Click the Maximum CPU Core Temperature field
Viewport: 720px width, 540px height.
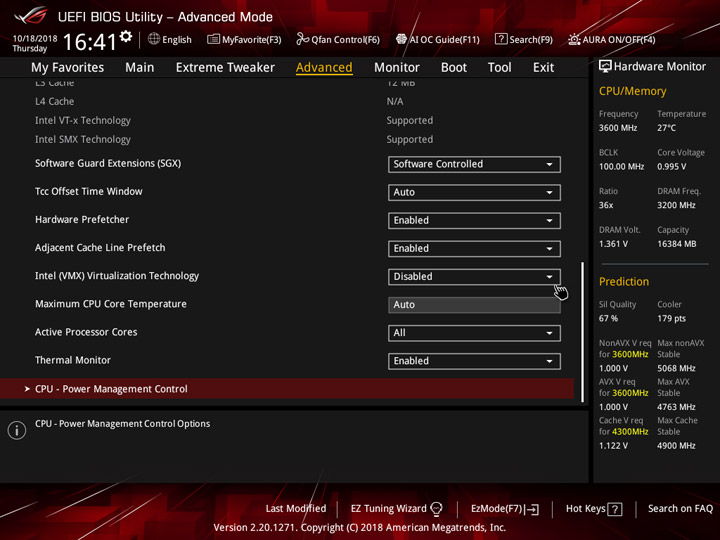474,305
